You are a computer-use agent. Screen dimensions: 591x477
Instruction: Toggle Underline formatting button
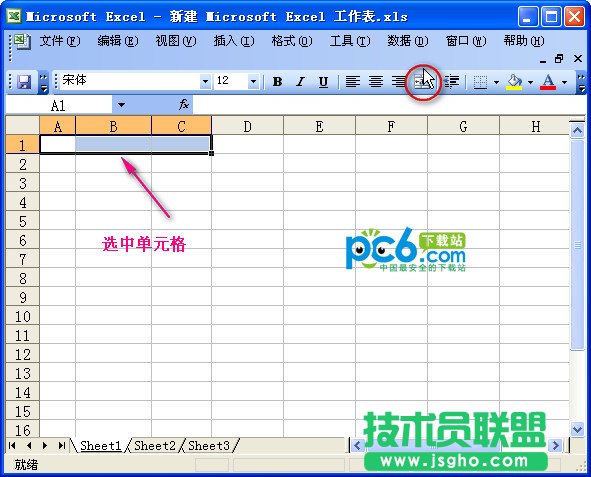point(323,82)
